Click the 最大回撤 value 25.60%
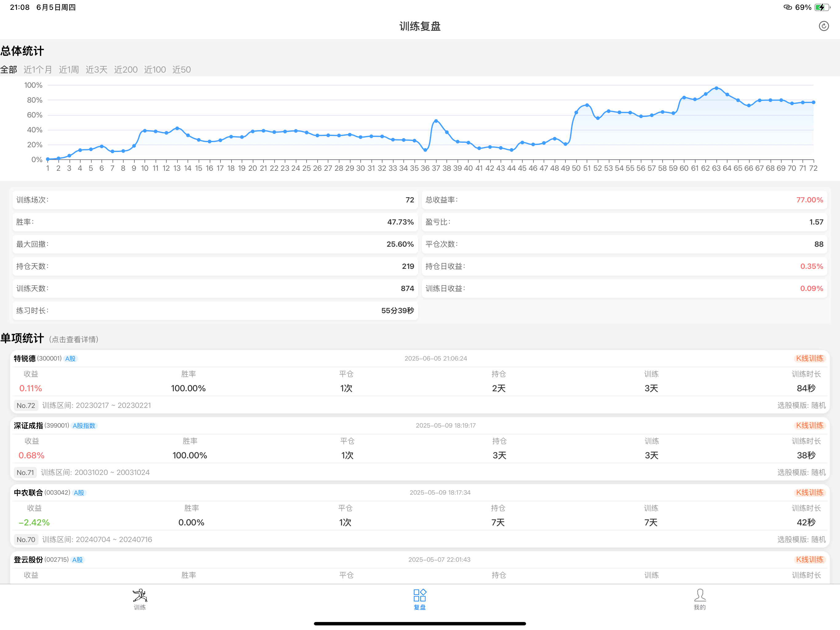840x630 pixels. tap(400, 244)
